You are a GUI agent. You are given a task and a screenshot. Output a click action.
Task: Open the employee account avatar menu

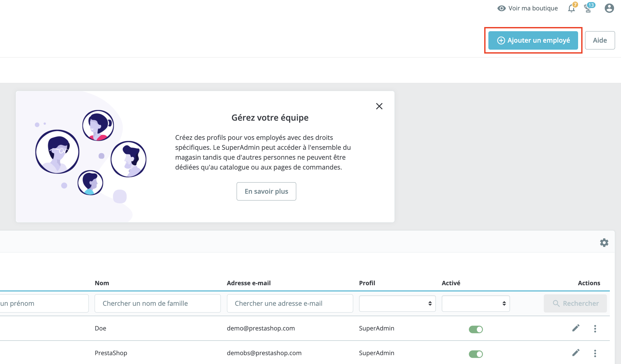[609, 8]
